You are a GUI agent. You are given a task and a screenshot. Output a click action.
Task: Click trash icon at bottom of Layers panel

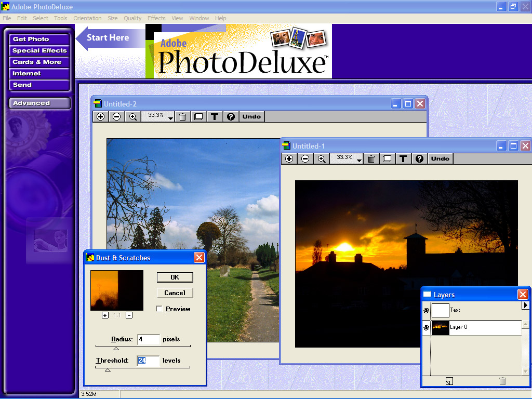pos(502,381)
